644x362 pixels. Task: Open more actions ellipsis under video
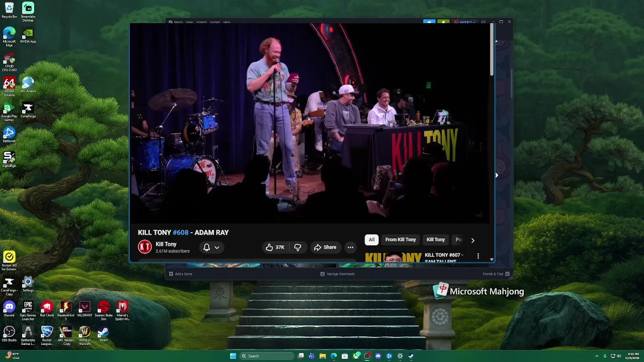pos(350,247)
